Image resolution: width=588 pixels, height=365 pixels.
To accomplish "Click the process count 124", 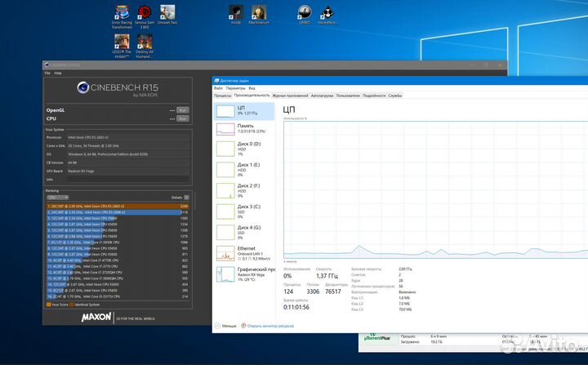I will tap(288, 292).
